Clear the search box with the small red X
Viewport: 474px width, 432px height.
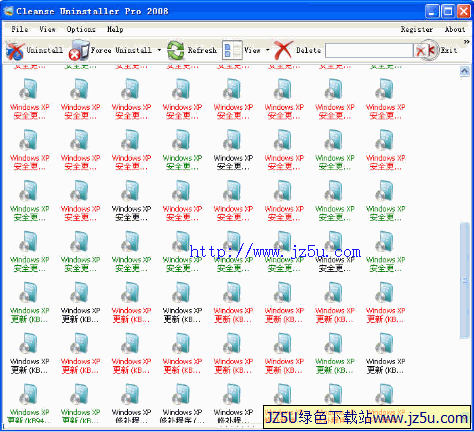tap(420, 51)
